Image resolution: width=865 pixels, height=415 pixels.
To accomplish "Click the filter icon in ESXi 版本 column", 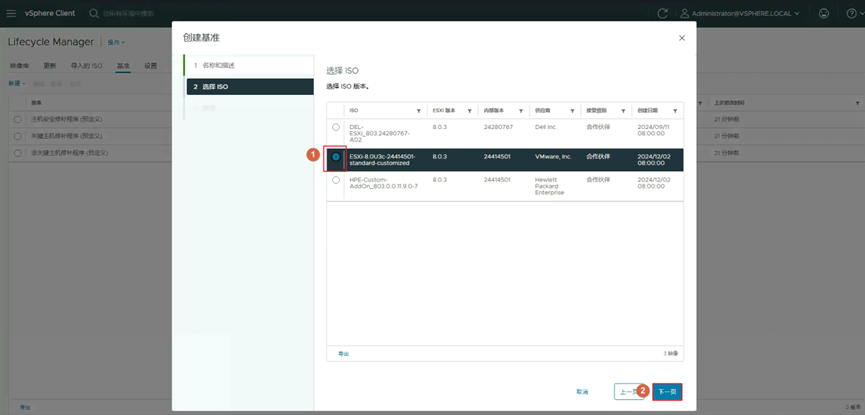I will point(469,110).
